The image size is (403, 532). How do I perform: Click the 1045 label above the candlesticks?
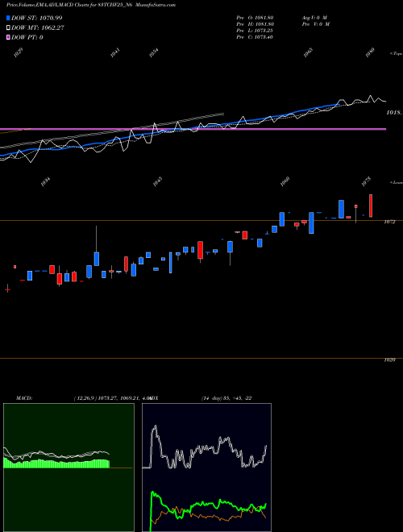[x=157, y=181]
